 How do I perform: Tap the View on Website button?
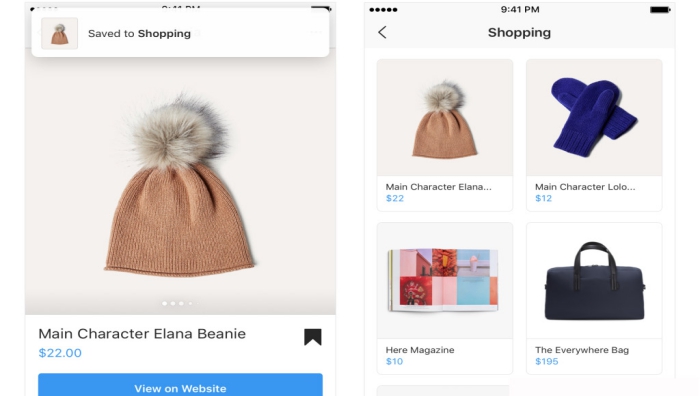(180, 385)
